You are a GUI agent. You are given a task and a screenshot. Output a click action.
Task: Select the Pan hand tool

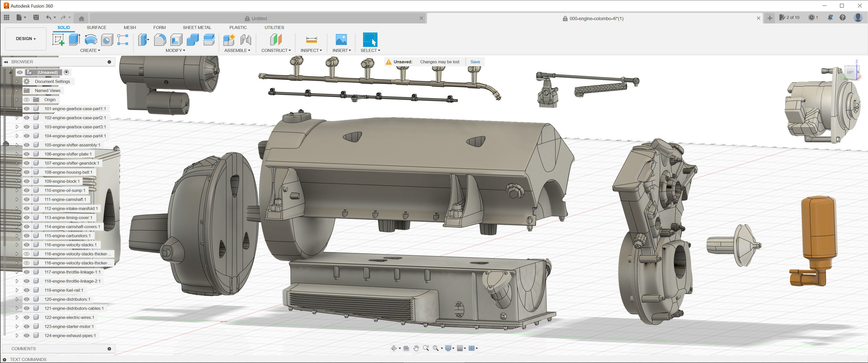pyautogui.click(x=416, y=348)
